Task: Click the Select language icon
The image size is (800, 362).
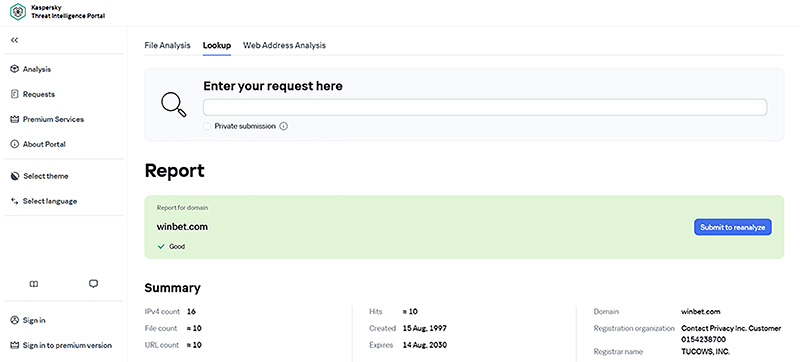Action: pos(14,201)
